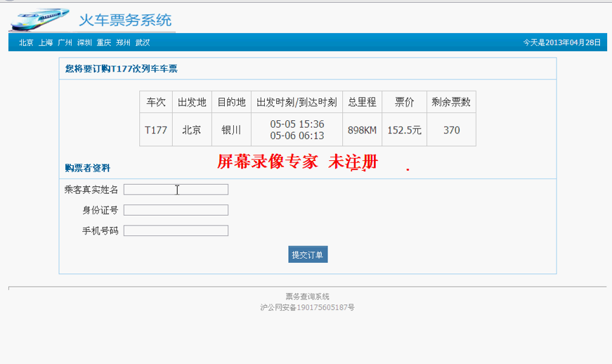Click the 身份证号 label
Image resolution: width=612 pixels, height=364 pixels.
pos(100,210)
